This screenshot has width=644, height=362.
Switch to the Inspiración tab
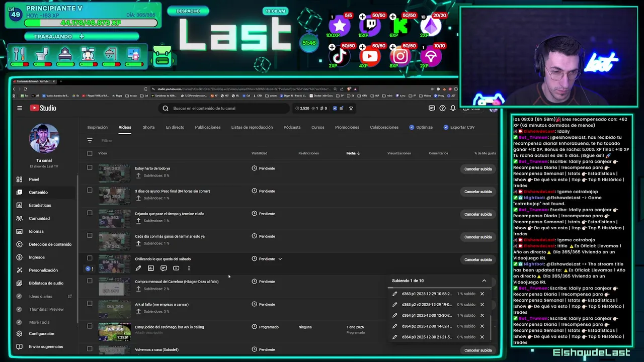pos(98,127)
